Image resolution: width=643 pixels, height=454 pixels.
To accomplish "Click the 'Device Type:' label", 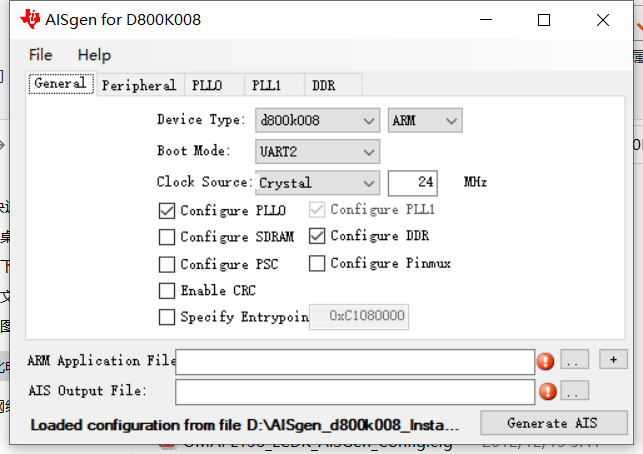I will 201,119.
